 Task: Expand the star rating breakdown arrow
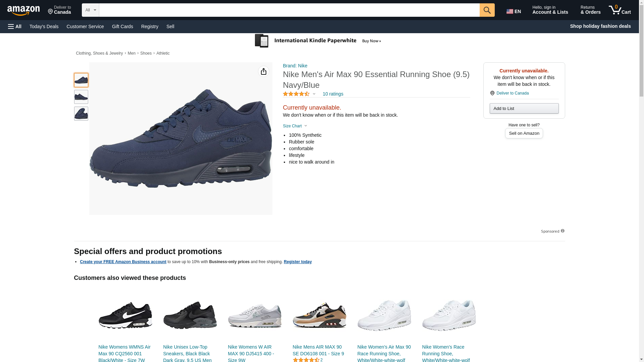click(314, 94)
